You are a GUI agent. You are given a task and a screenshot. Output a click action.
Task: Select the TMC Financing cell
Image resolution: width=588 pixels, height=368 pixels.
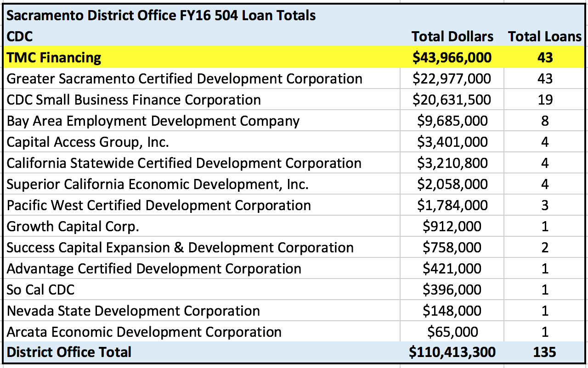54,57
